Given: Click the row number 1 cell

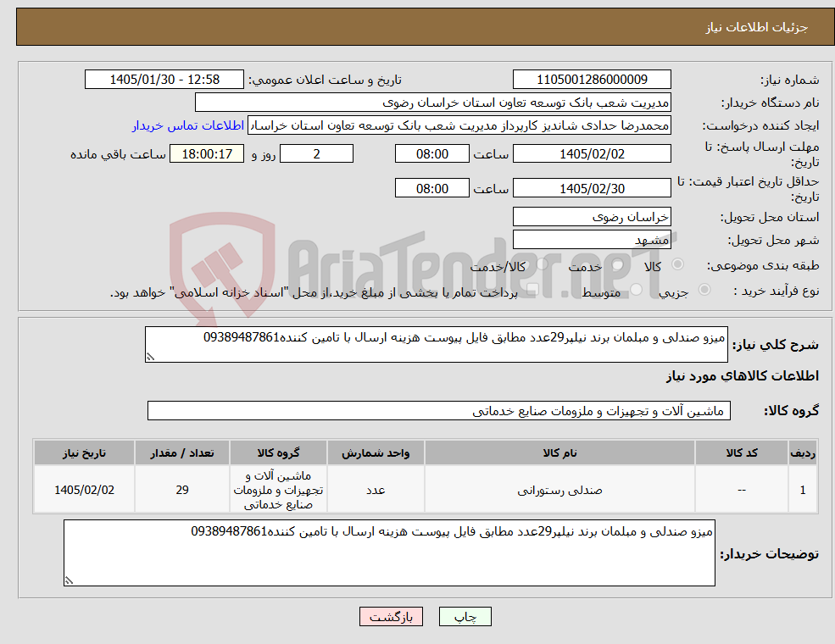Looking at the screenshot, I should click(803, 490).
